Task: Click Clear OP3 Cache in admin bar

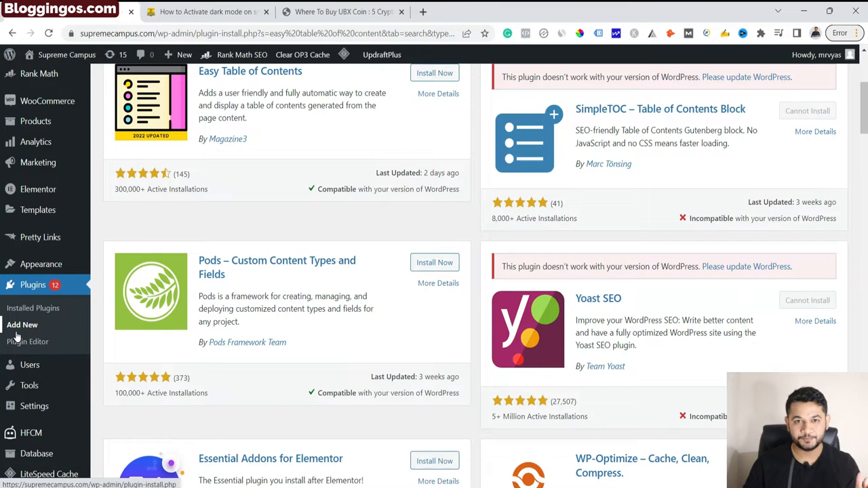Action: click(302, 54)
